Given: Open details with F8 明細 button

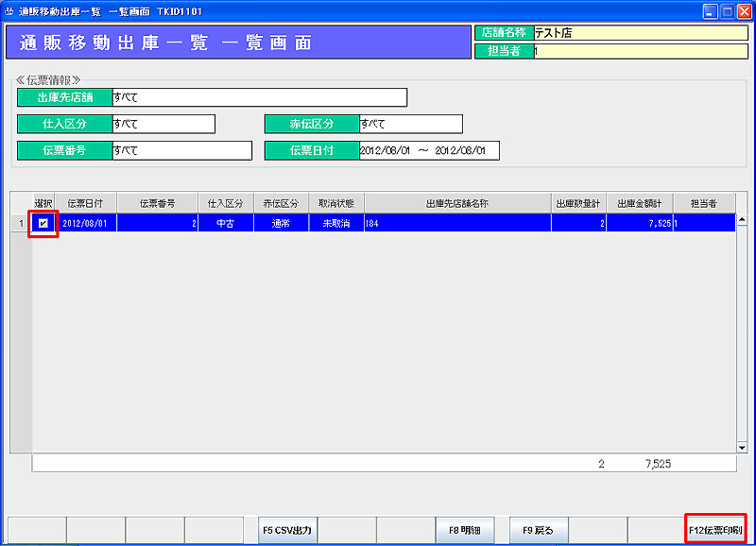Looking at the screenshot, I should coord(464,530).
